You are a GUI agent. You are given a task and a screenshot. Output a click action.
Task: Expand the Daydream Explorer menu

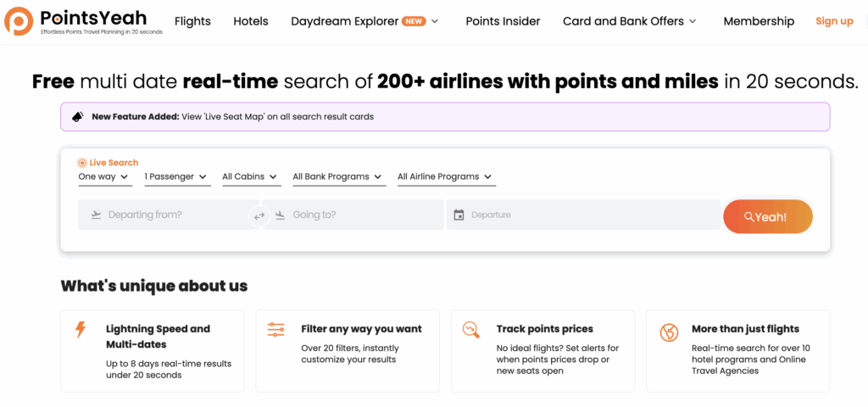[x=364, y=21]
